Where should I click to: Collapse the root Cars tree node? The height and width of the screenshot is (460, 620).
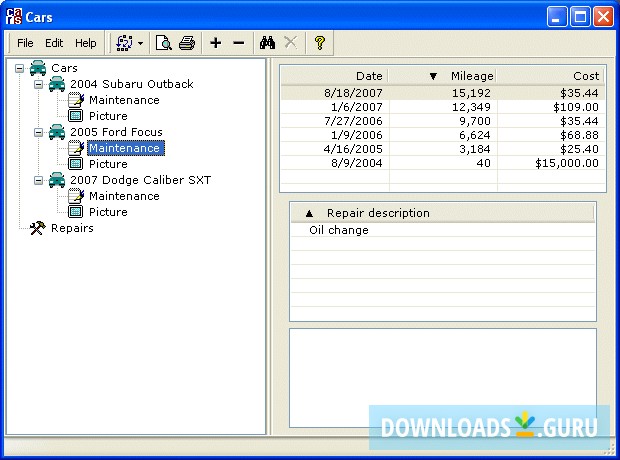click(x=20, y=68)
